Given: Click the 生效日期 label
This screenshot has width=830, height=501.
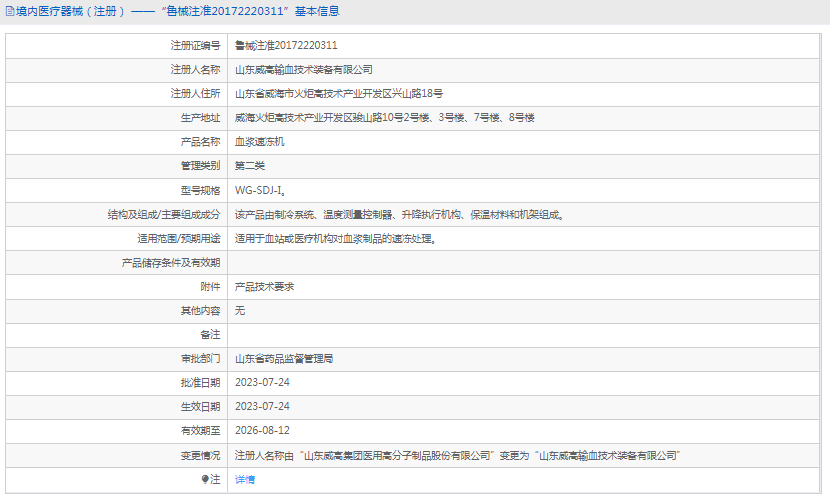Looking at the screenshot, I should click(x=200, y=407).
